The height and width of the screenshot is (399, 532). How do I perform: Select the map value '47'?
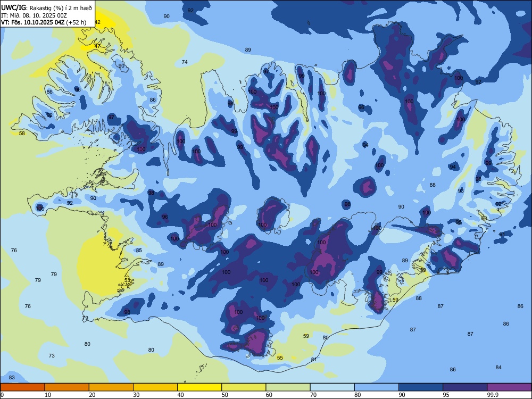pos(97,46)
